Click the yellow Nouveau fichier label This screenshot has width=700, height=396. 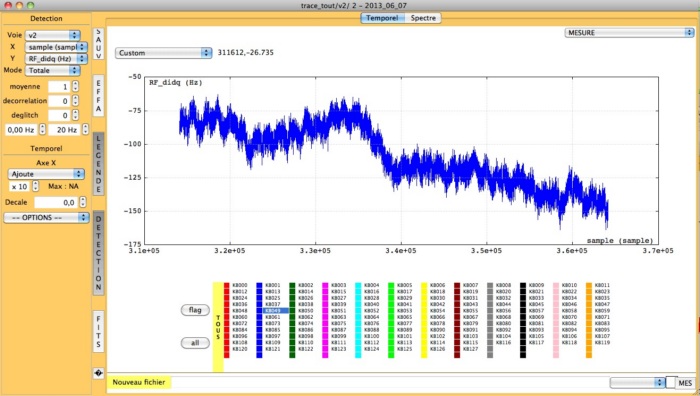pyautogui.click(x=139, y=382)
